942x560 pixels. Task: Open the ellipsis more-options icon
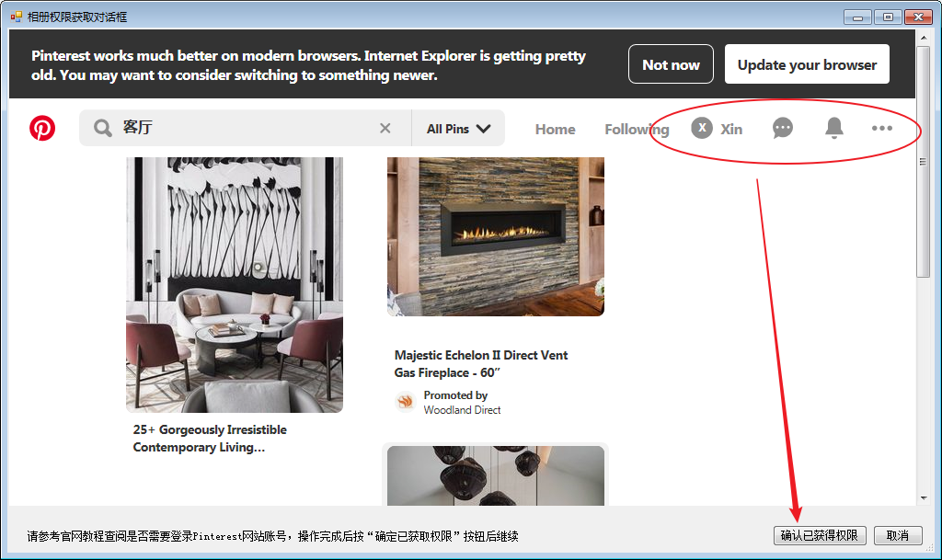[x=881, y=128]
